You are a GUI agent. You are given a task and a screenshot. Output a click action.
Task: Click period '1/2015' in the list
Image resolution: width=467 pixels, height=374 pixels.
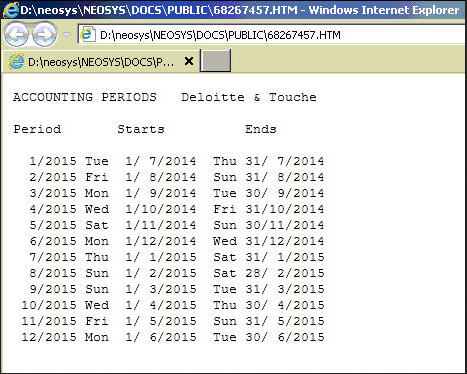pos(53,161)
